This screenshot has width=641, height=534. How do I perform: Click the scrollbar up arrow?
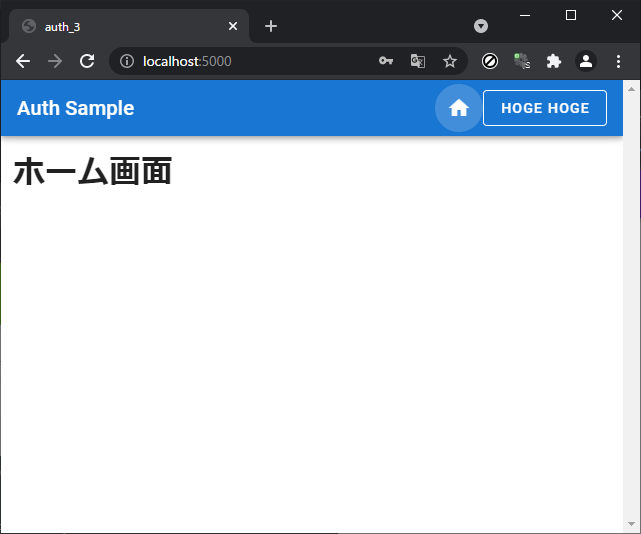[632, 89]
